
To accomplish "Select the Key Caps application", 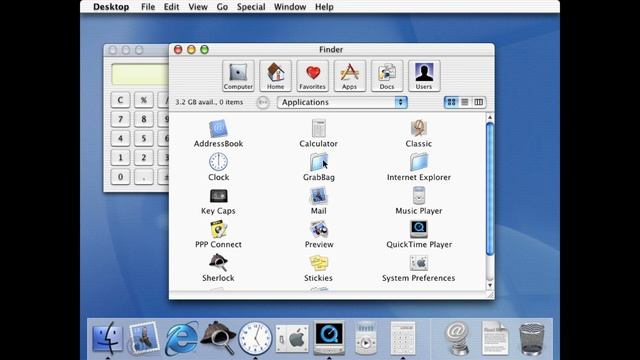I will (x=218, y=196).
